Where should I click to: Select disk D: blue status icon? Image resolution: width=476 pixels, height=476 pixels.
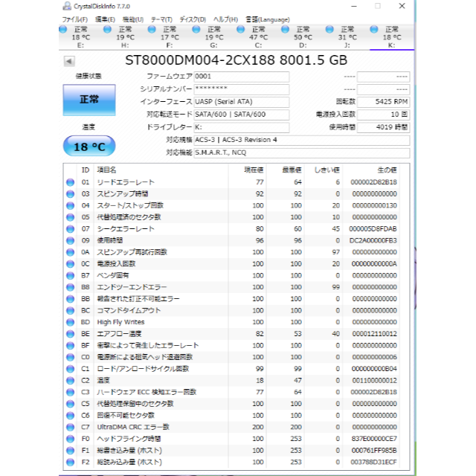pyautogui.click(x=285, y=30)
